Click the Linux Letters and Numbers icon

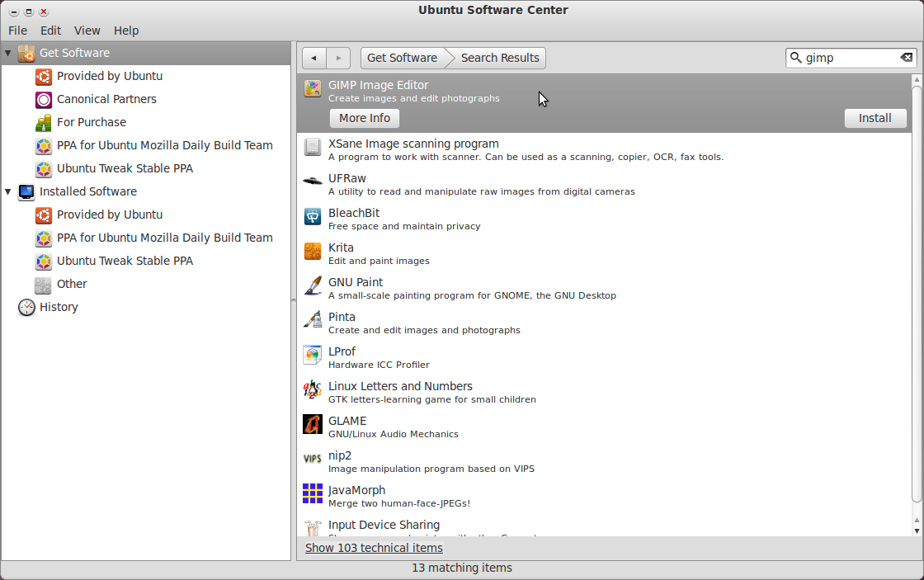click(x=313, y=389)
